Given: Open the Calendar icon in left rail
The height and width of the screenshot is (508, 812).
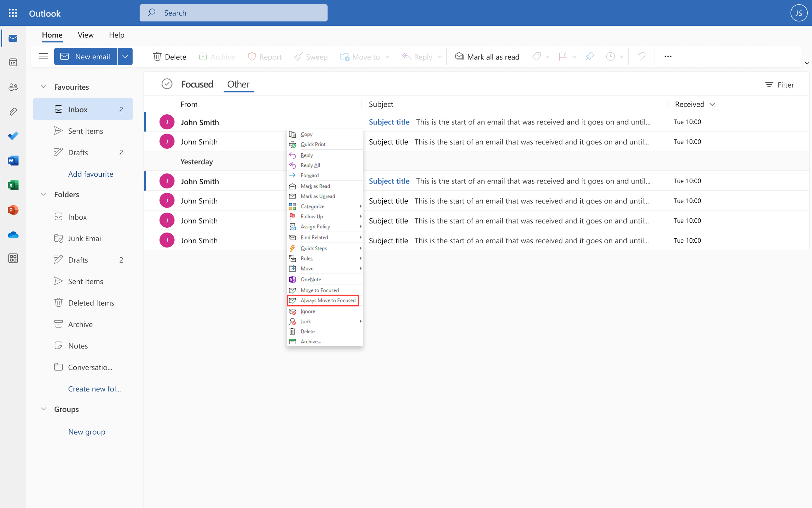Looking at the screenshot, I should click(x=13, y=62).
